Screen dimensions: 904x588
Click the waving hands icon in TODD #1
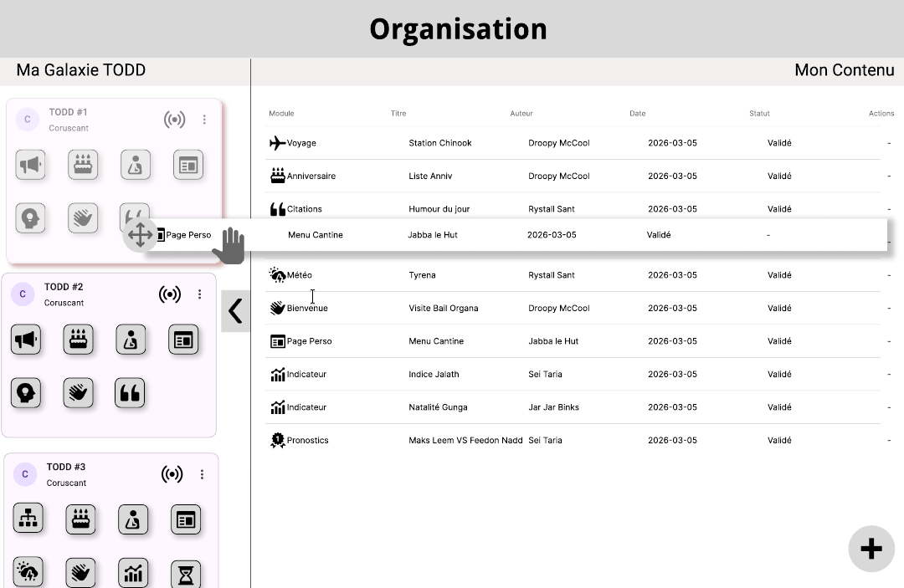(x=83, y=218)
